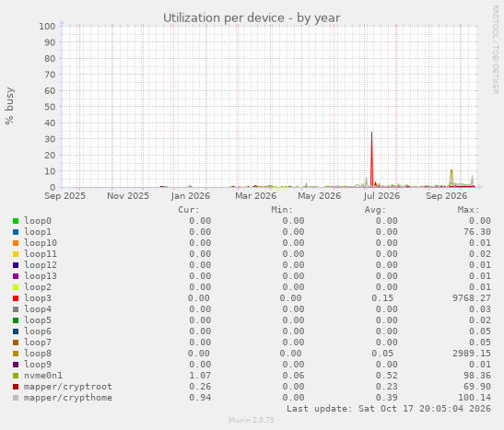This screenshot has width=504, height=430.
Task: Select the loop2 legend label
Action: point(38,286)
